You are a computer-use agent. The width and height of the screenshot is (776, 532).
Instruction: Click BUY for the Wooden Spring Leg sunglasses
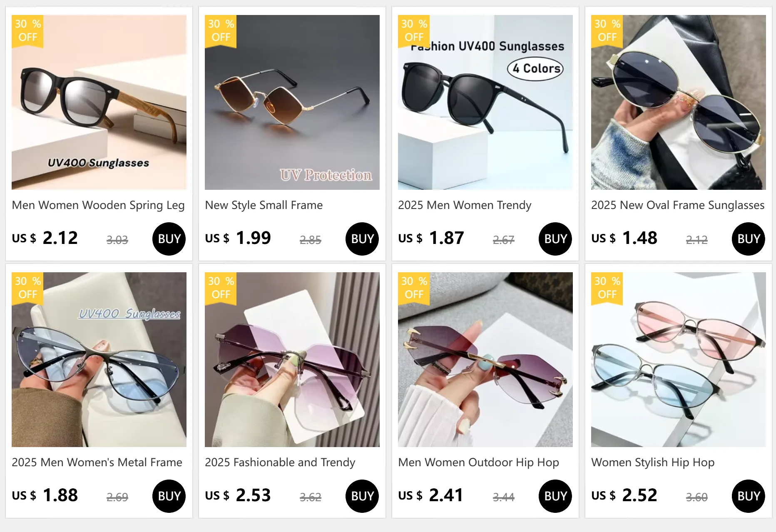[x=169, y=239]
